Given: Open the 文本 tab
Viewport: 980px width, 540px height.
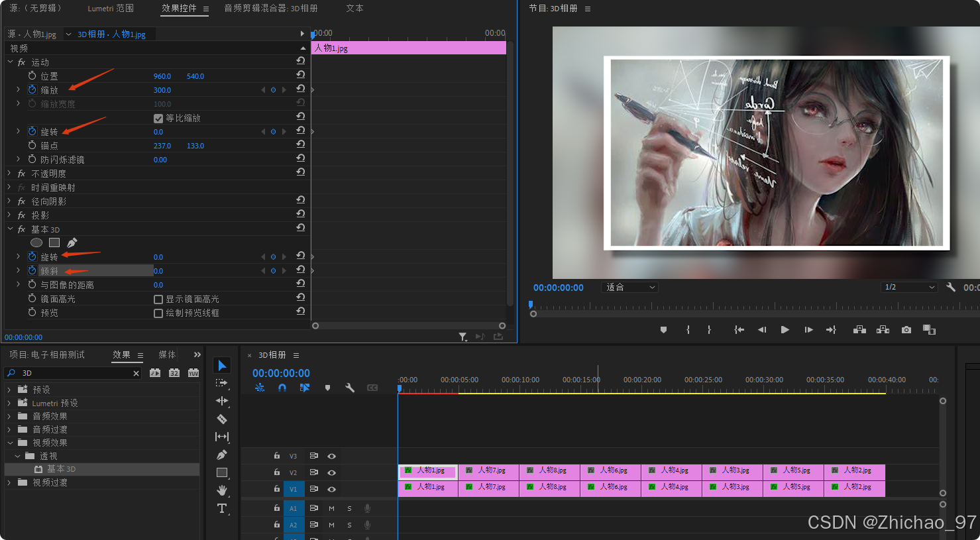Looking at the screenshot, I should pos(354,8).
